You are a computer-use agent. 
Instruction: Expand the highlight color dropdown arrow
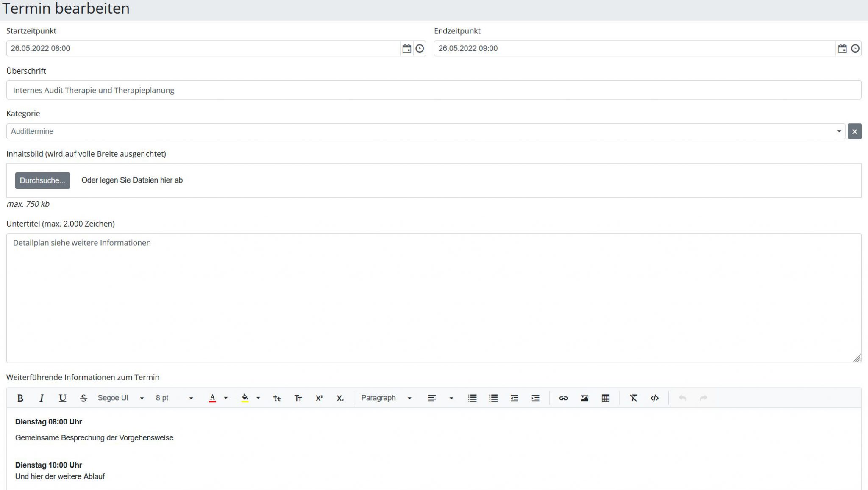(x=258, y=398)
